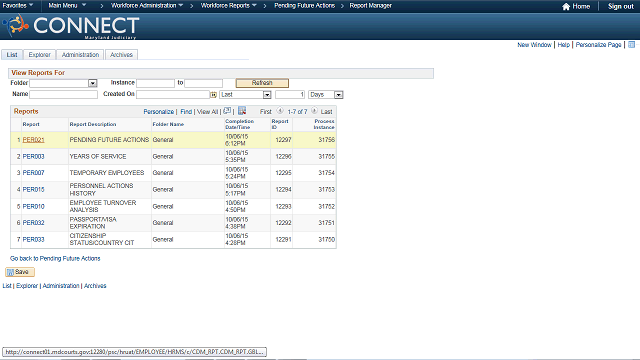Click the Refresh button

pos(262,83)
